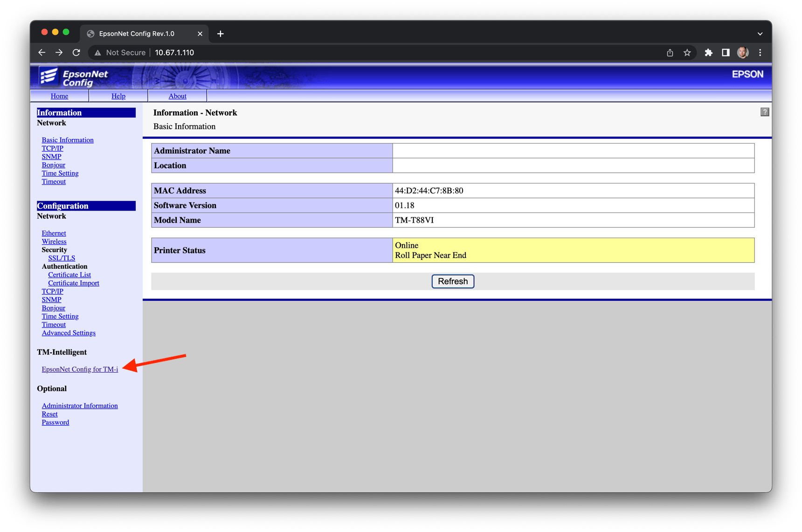Click the EpsonNet Config logo

(74, 77)
